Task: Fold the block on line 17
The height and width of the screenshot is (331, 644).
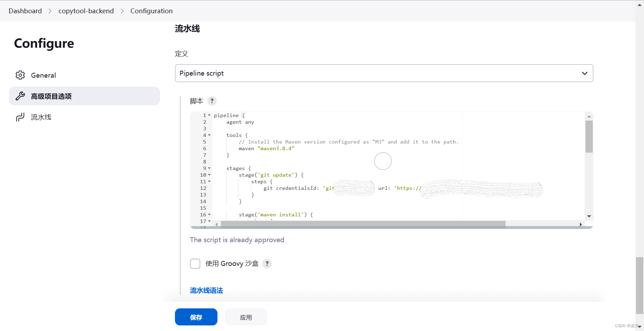Action: point(209,221)
